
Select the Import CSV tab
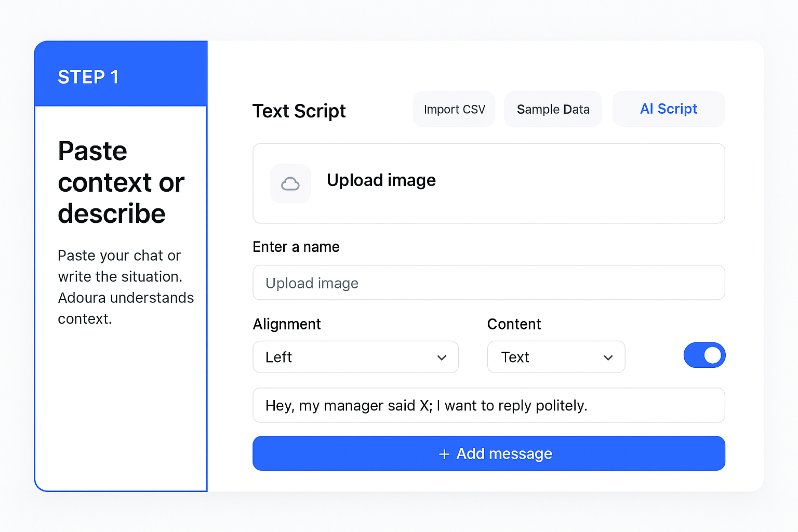pos(454,109)
